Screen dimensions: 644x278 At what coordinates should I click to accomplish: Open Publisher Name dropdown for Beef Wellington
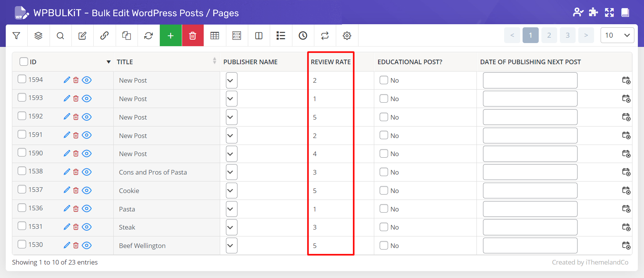pos(231,246)
